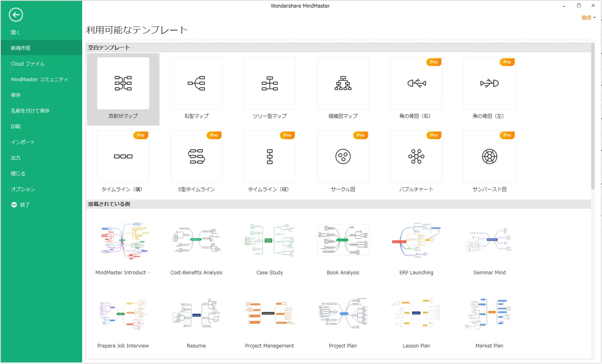Select the タイムライン（縦）template icon

coord(270,156)
